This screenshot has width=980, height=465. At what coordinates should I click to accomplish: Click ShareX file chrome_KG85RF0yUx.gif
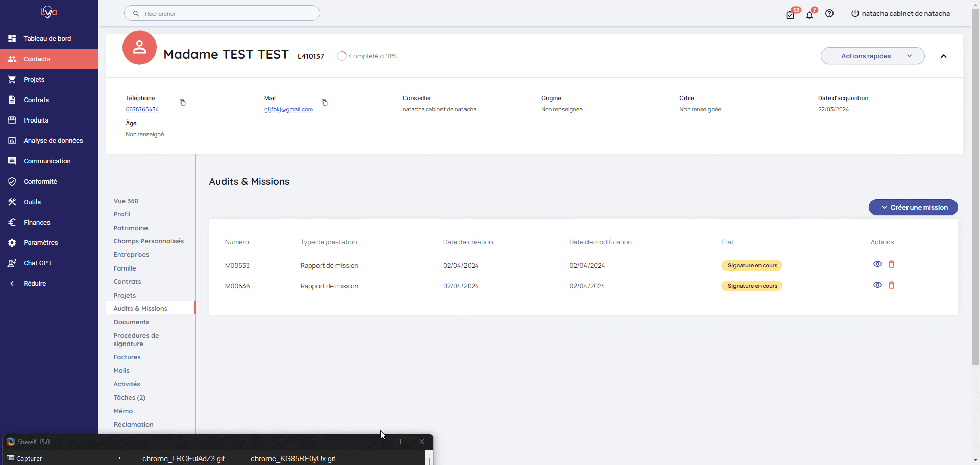(293, 459)
